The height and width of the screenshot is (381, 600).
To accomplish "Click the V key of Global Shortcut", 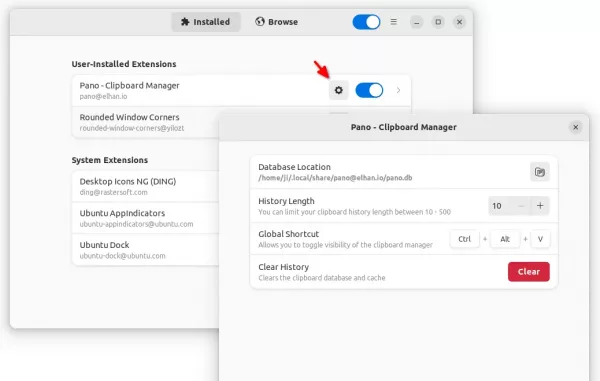I will point(540,239).
